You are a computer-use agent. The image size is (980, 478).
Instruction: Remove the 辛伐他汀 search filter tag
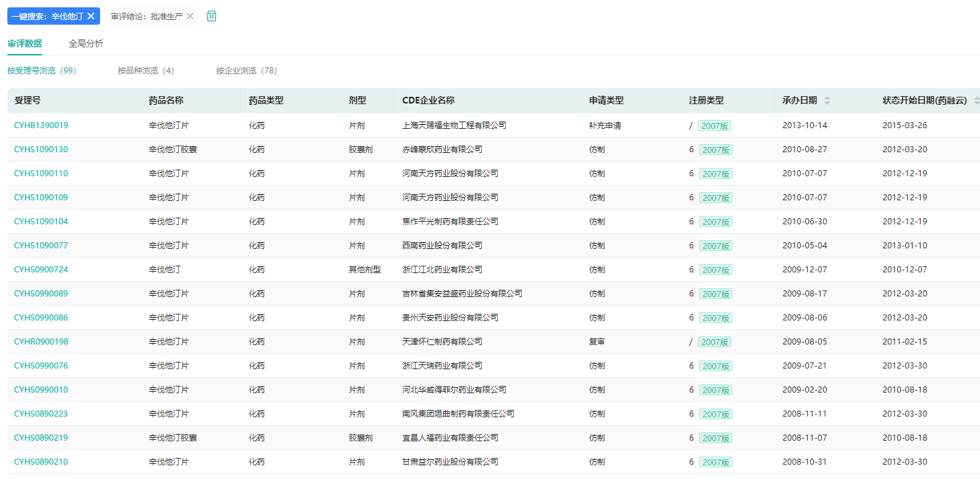91,16
